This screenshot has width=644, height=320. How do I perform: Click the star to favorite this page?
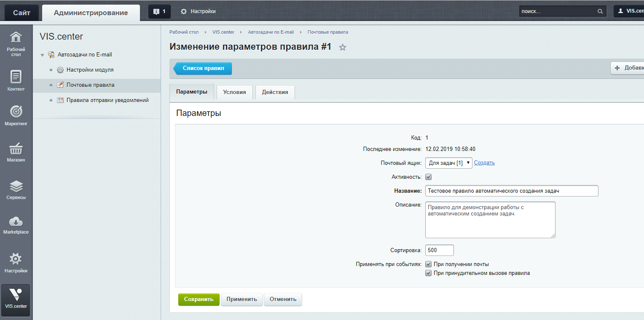click(x=342, y=47)
